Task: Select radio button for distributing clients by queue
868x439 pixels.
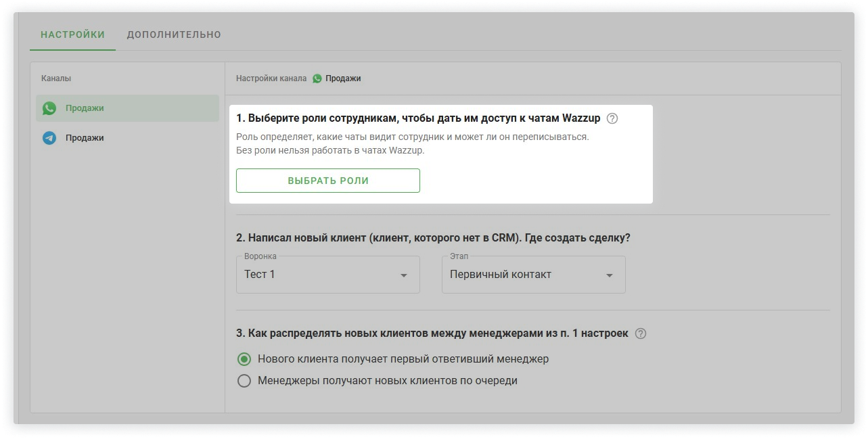Action: point(244,381)
